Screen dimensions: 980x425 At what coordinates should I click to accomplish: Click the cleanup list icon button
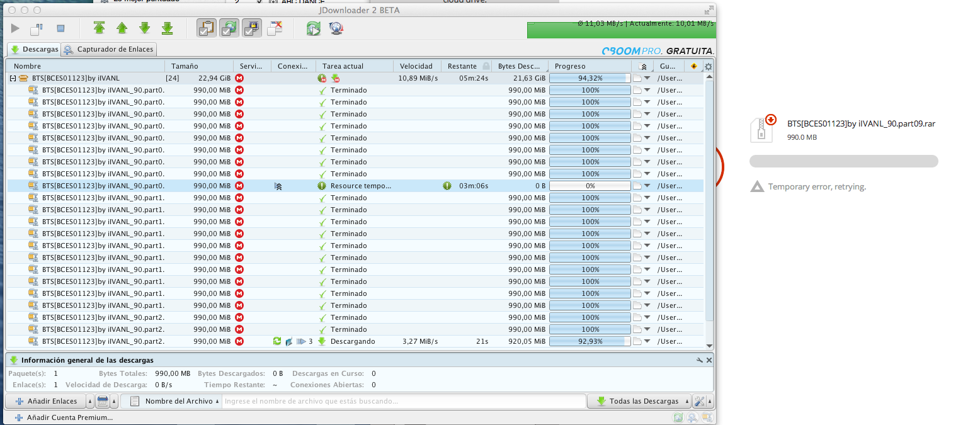[x=103, y=401]
